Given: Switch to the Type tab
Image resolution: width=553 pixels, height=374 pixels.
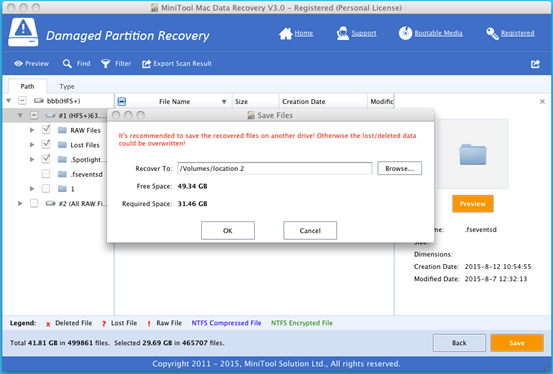Looking at the screenshot, I should (67, 86).
